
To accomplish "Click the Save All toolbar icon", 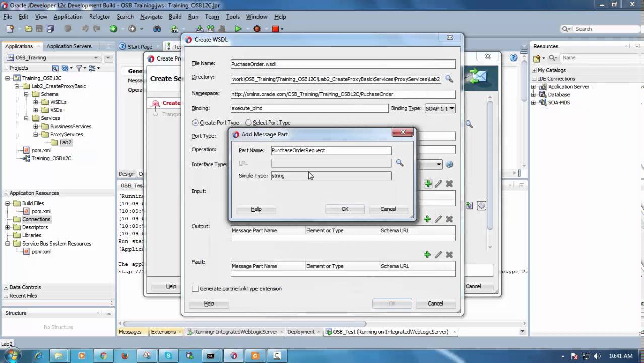I will pos(50,29).
